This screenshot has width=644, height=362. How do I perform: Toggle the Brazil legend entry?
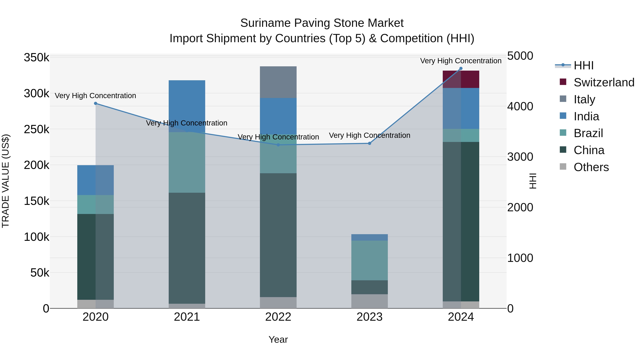coord(581,133)
